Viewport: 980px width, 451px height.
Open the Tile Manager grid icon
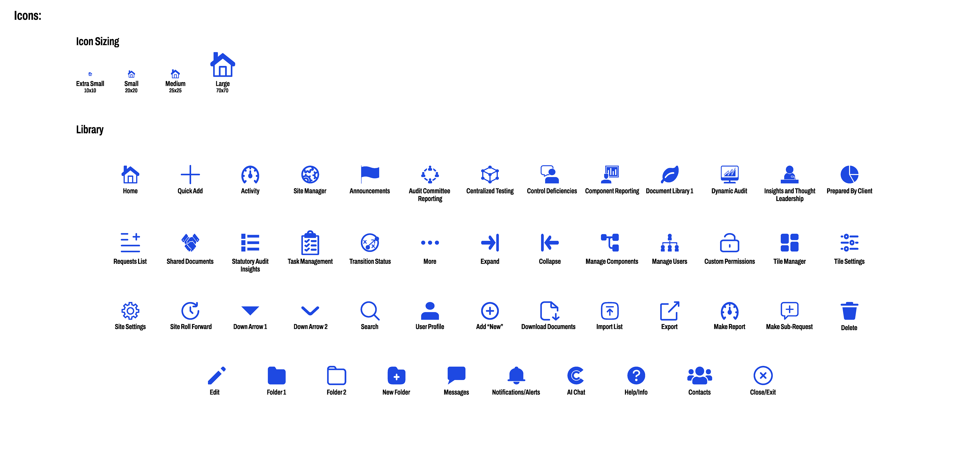789,243
